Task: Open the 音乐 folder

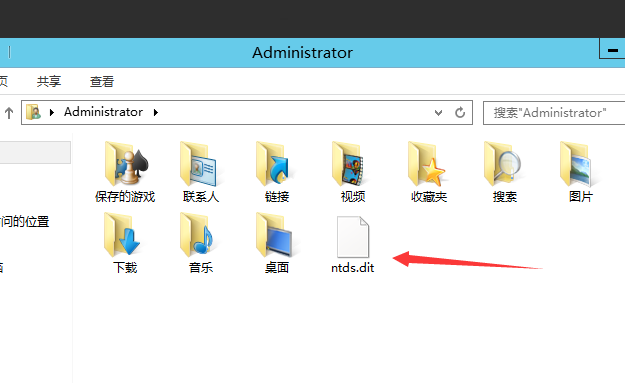Action: click(201, 243)
